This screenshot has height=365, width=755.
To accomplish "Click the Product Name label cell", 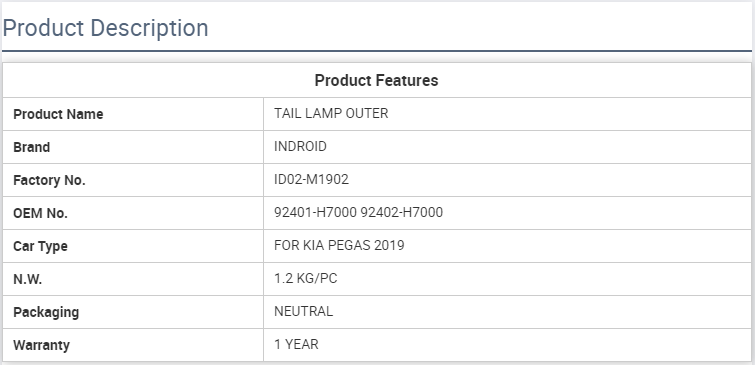I will click(x=133, y=114).
